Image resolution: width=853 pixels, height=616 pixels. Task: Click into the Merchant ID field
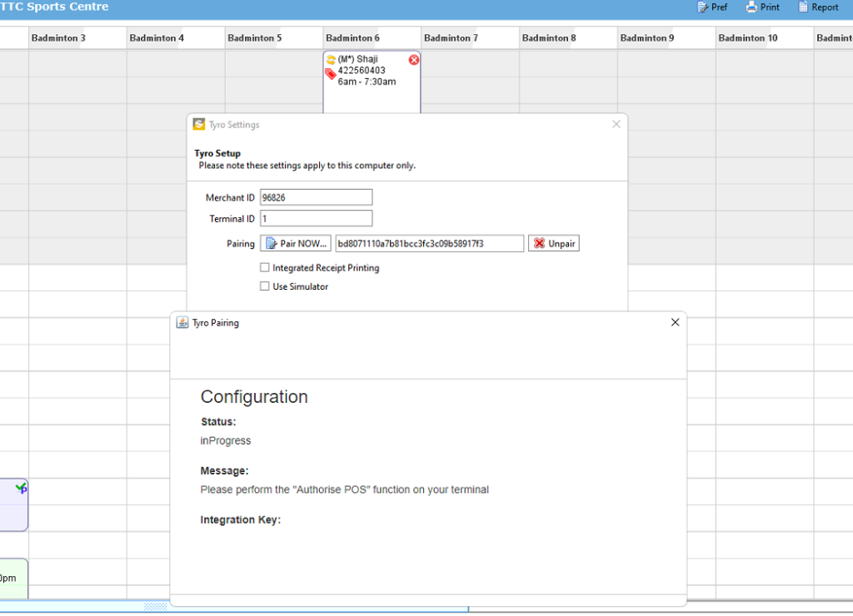(316, 197)
